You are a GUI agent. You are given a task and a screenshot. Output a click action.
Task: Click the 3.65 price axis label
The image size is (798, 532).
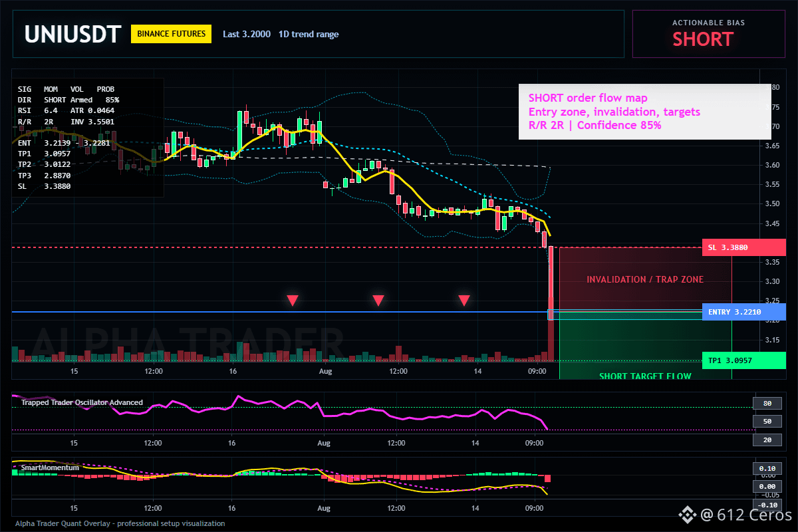pos(772,146)
